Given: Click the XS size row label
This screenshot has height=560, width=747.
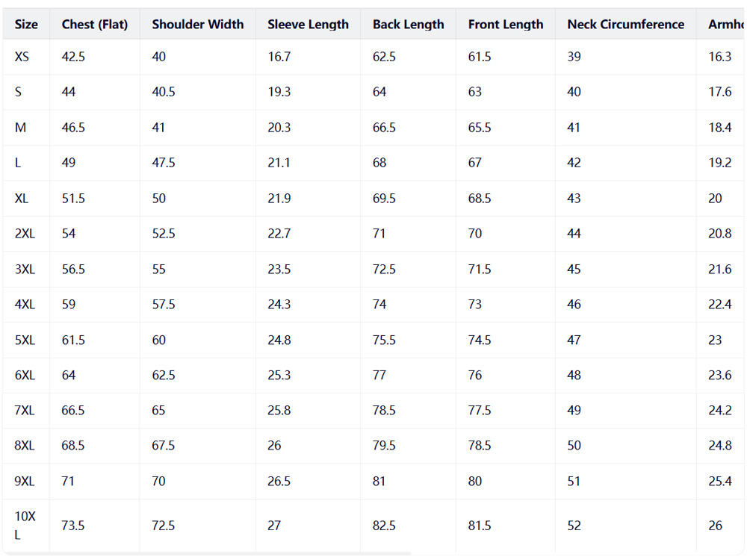Looking at the screenshot, I should coord(22,57).
